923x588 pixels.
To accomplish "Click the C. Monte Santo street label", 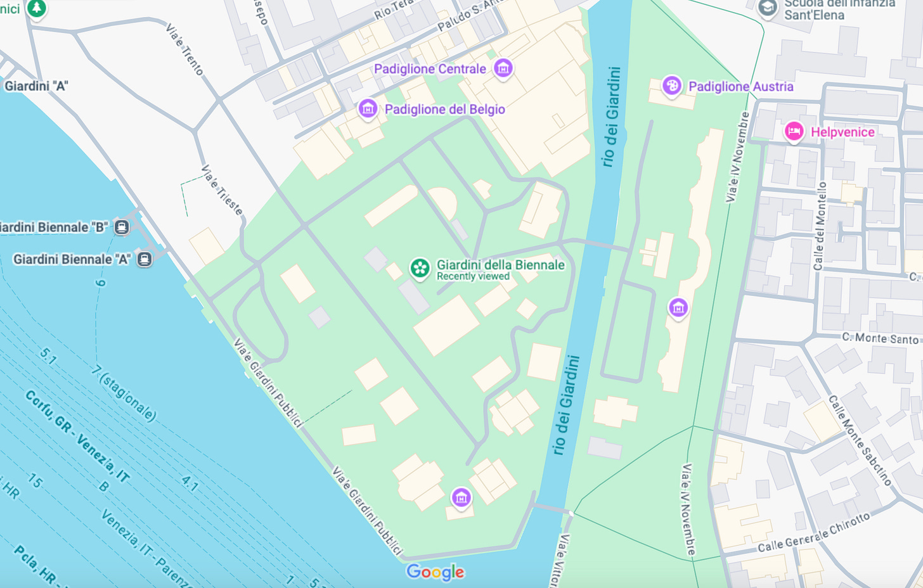I will coord(880,338).
